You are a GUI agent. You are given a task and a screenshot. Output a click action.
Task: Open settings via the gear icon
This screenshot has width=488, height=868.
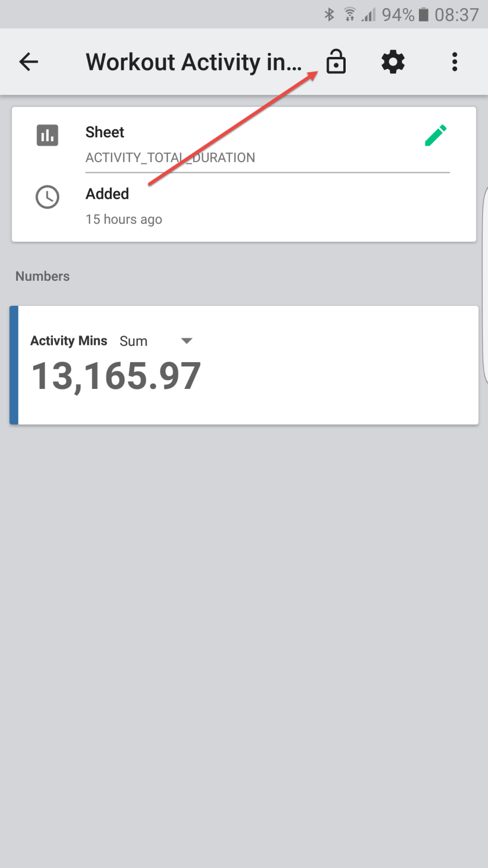point(393,62)
